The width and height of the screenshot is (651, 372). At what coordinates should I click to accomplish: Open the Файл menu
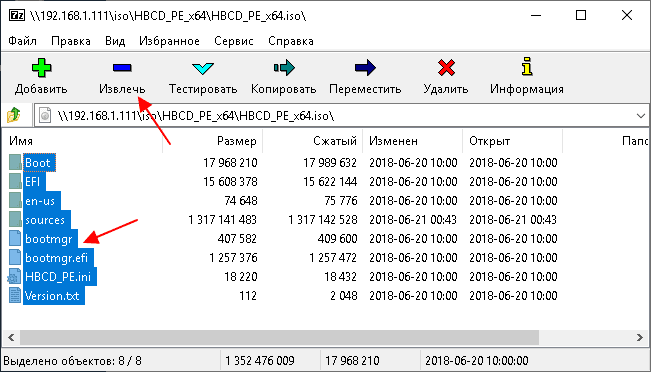(x=22, y=41)
